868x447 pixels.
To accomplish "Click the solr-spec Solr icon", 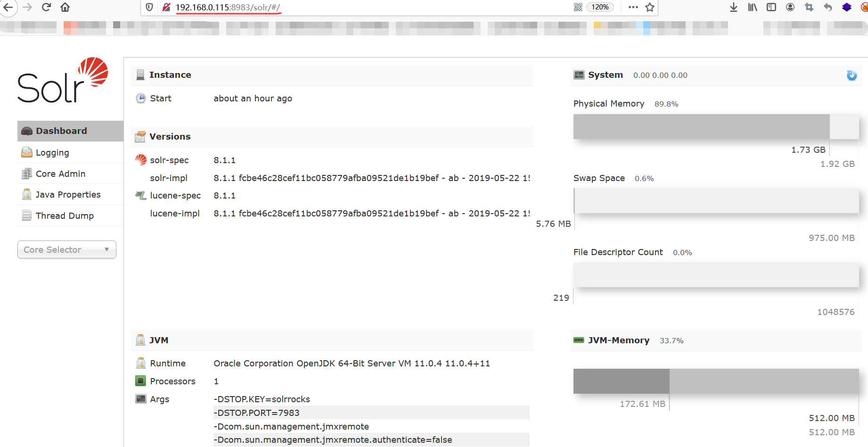I will (x=140, y=160).
